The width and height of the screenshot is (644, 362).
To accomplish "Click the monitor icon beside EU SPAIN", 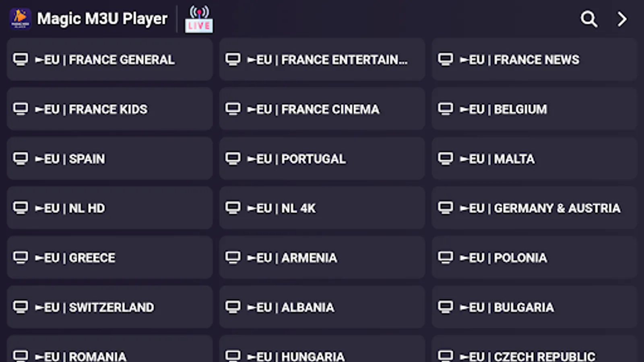I will point(21,158).
